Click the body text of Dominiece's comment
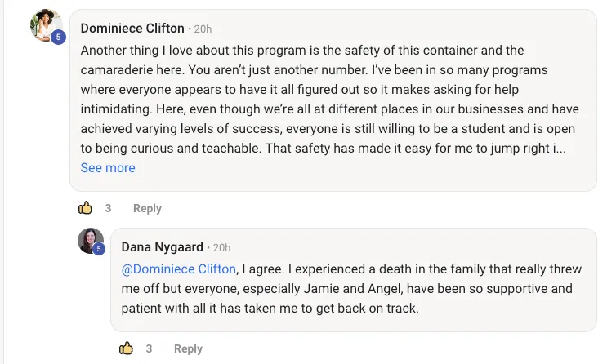 [x=327, y=90]
